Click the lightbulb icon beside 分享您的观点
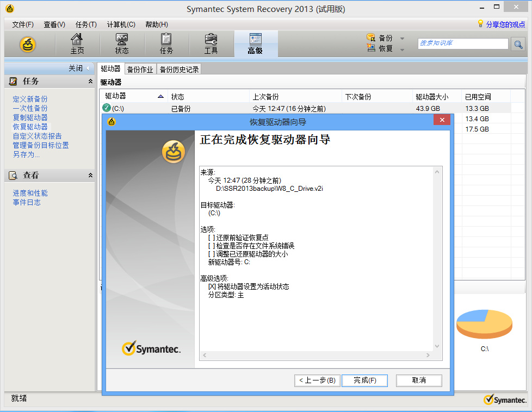532x412 pixels. tap(480, 23)
